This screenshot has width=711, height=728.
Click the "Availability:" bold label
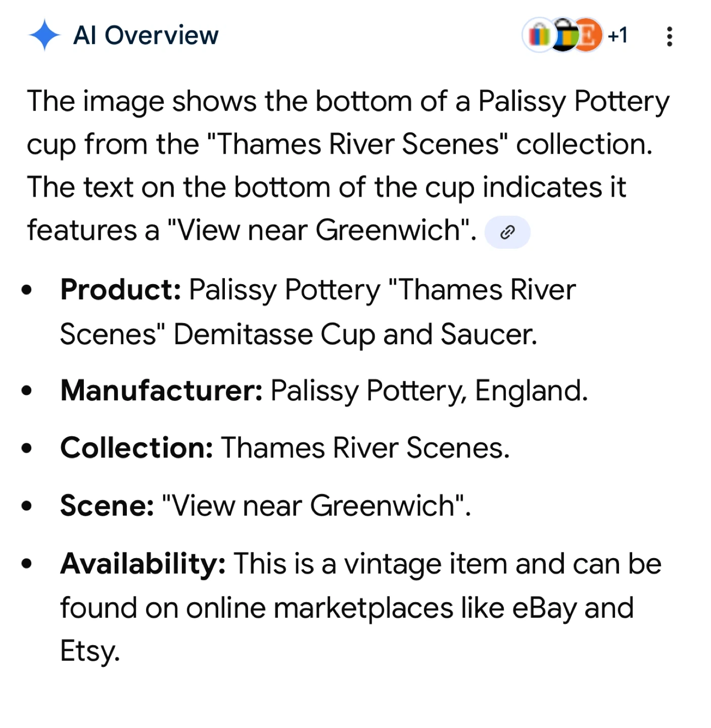pos(143,564)
